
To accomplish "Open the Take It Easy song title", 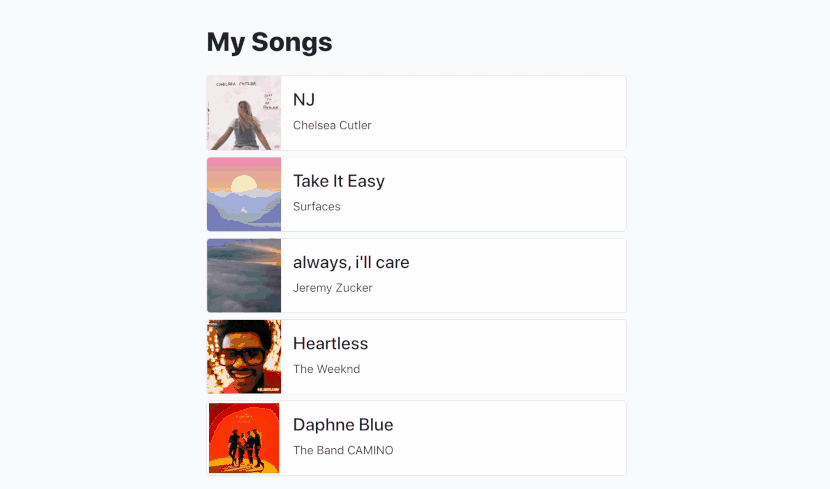I will click(x=339, y=181).
